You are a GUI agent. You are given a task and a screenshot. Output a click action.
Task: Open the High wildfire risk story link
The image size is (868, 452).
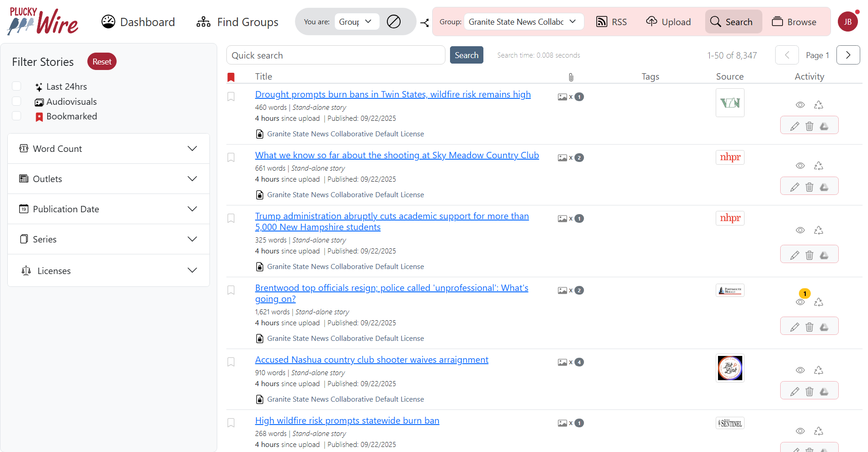[347, 420]
